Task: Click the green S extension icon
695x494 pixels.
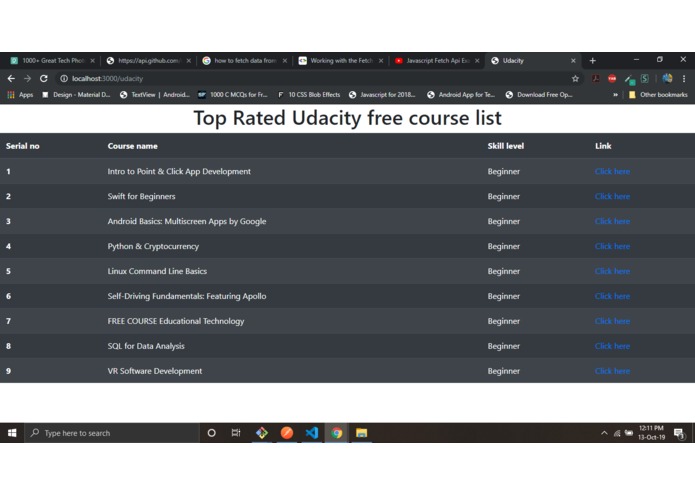Action: pyautogui.click(x=644, y=78)
